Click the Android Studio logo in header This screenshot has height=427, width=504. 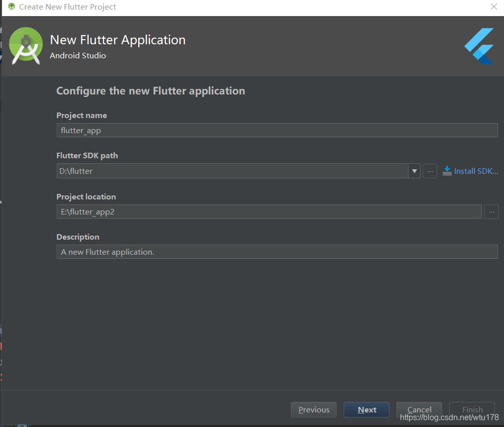26,46
